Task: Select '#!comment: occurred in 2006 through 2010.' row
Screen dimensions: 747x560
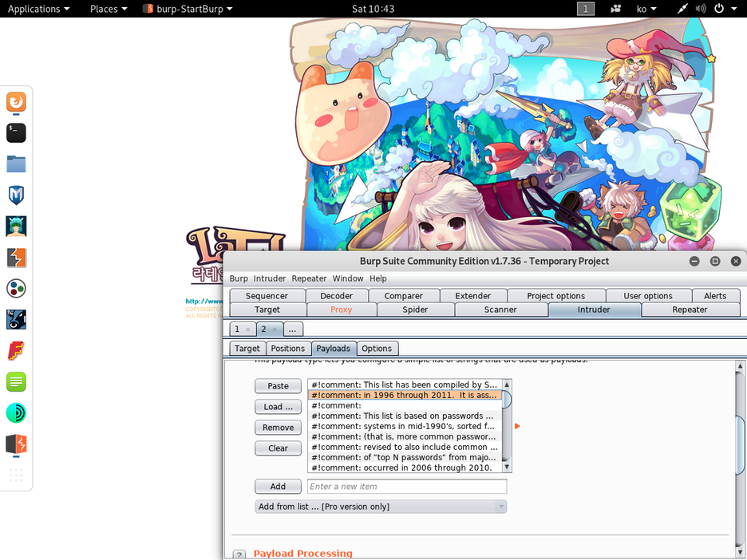Action: tap(405, 467)
